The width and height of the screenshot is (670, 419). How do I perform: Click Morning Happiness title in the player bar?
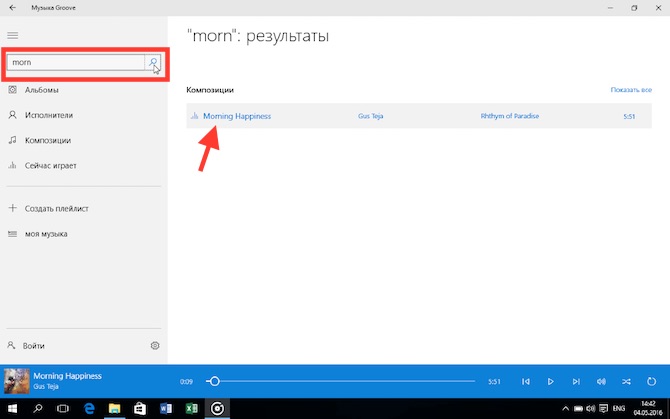pyautogui.click(x=68, y=376)
